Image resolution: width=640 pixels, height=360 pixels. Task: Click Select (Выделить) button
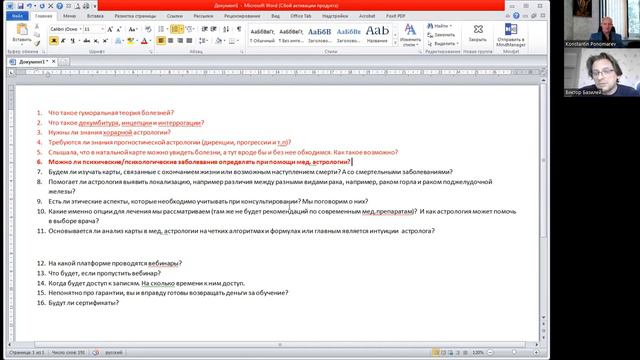[443, 44]
